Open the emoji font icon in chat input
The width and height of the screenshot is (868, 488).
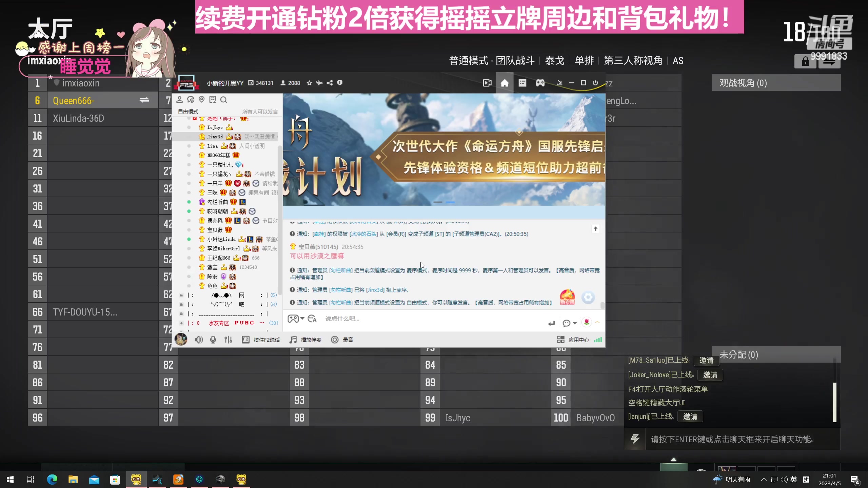(x=312, y=319)
